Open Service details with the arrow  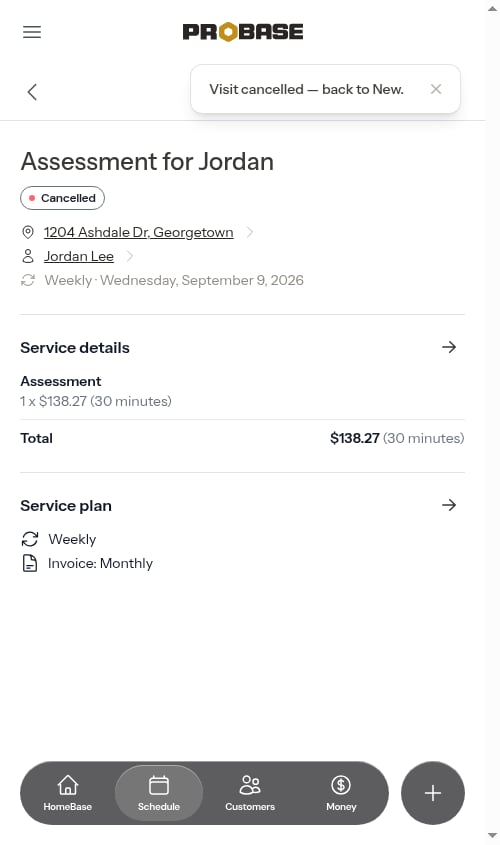[x=449, y=347]
